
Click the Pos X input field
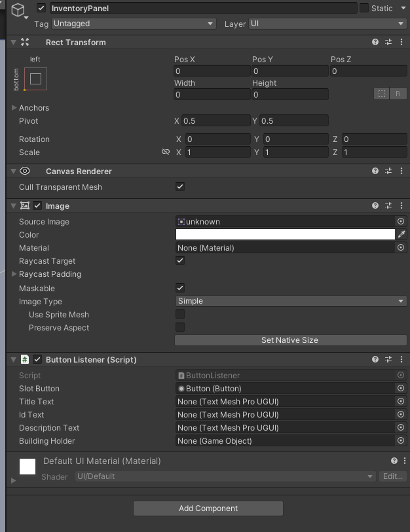[212, 71]
